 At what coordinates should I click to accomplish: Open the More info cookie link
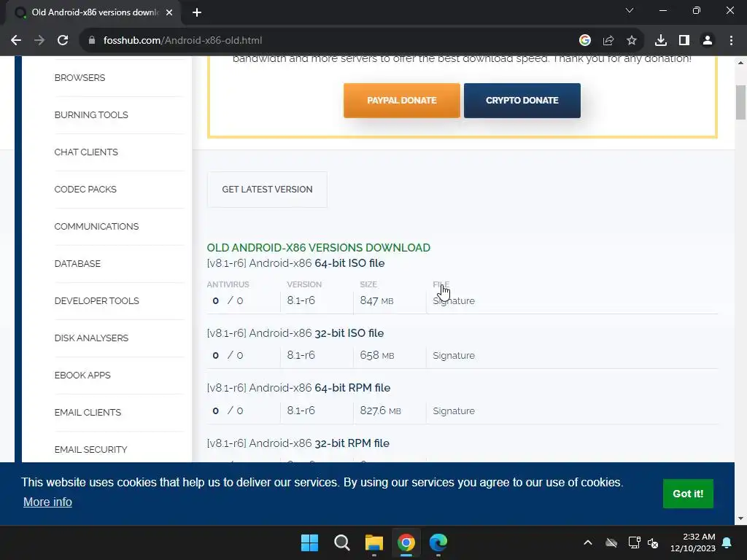(x=47, y=502)
